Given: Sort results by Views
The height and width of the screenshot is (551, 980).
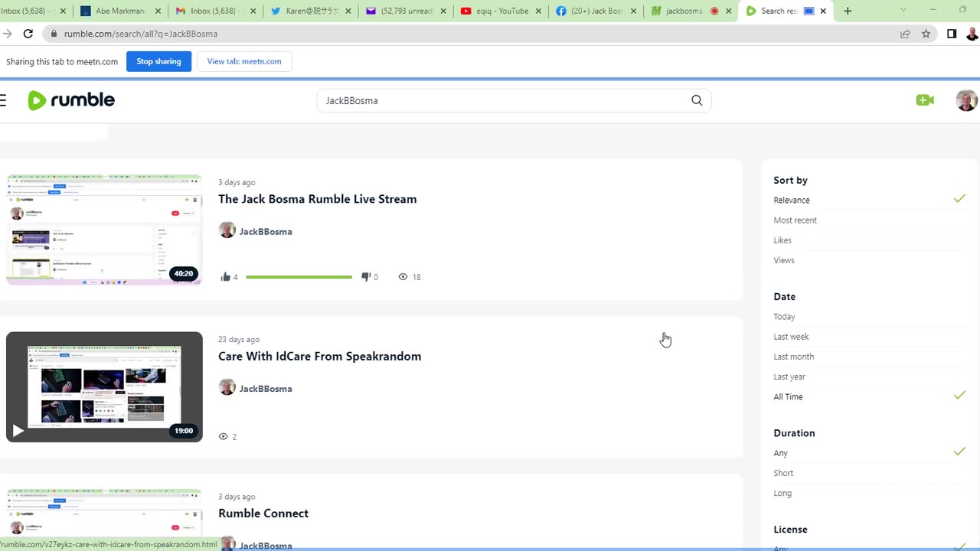Looking at the screenshot, I should (784, 260).
